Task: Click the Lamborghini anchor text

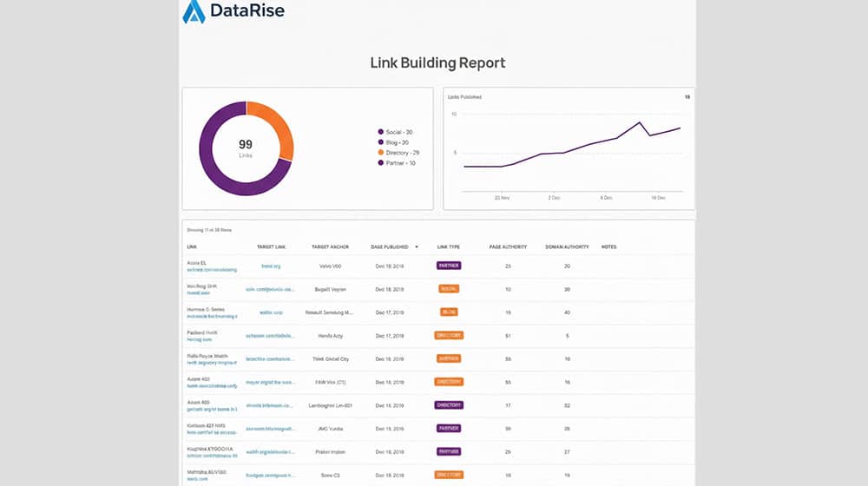Action: [x=330, y=406]
